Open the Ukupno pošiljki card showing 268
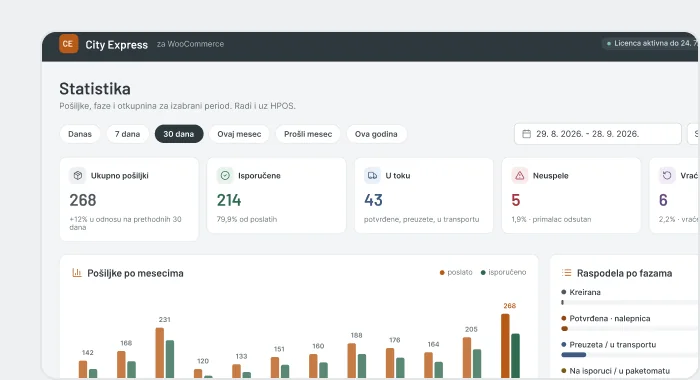Image resolution: width=700 pixels, height=380 pixels. pos(129,199)
